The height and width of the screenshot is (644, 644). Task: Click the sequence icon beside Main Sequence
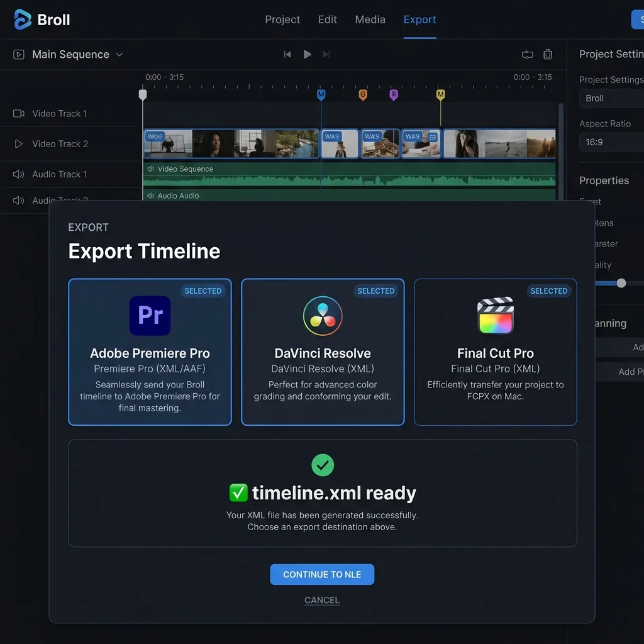click(18, 54)
